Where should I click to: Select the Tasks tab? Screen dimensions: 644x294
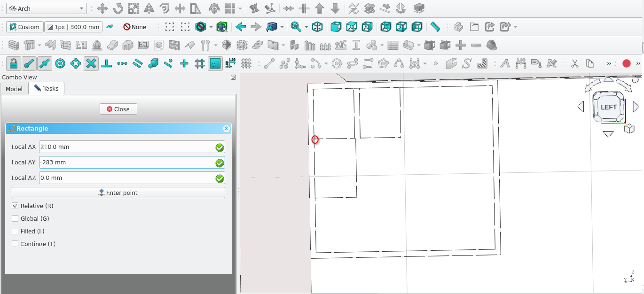[x=47, y=88]
